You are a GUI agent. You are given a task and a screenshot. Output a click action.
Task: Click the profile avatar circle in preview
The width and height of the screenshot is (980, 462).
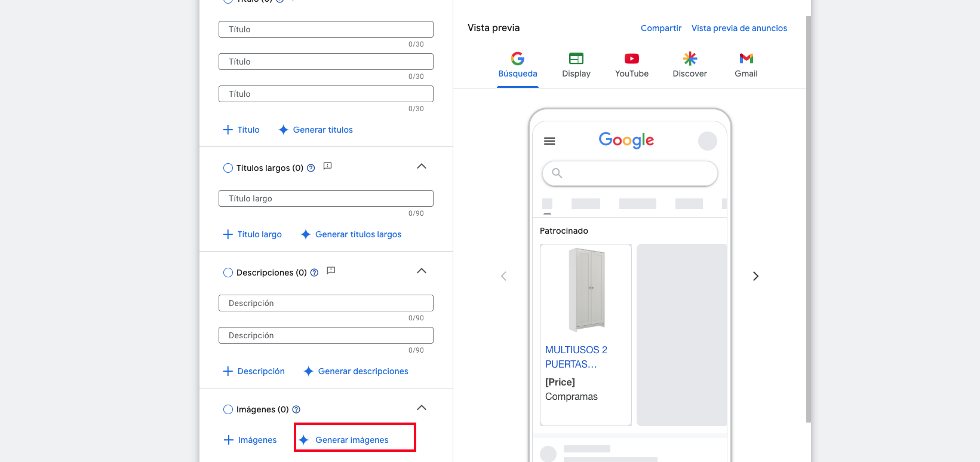708,141
